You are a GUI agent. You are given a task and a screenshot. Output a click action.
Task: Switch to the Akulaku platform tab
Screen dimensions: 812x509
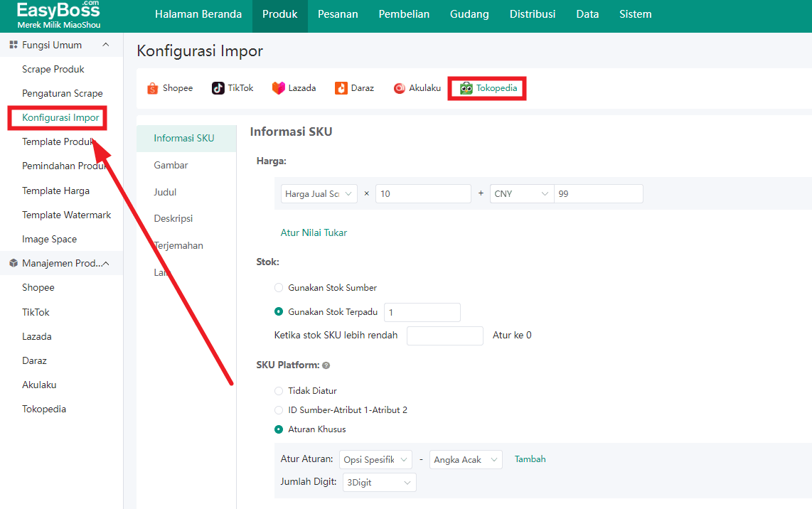tap(417, 88)
